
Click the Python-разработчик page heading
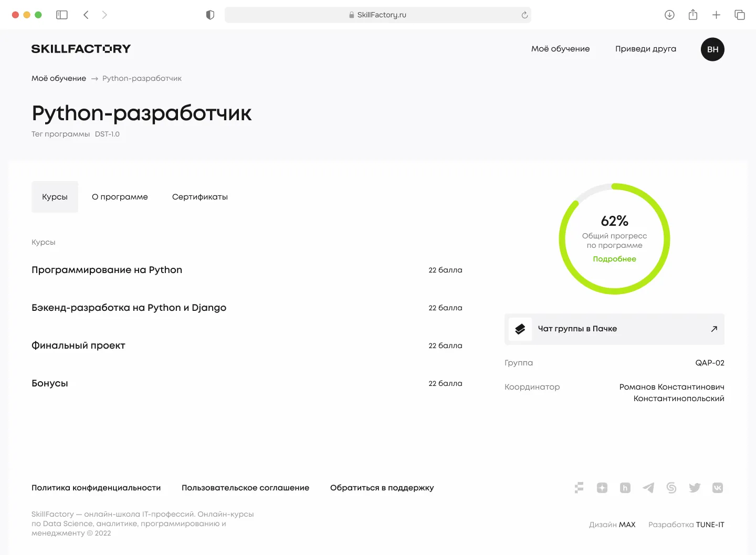(x=142, y=113)
